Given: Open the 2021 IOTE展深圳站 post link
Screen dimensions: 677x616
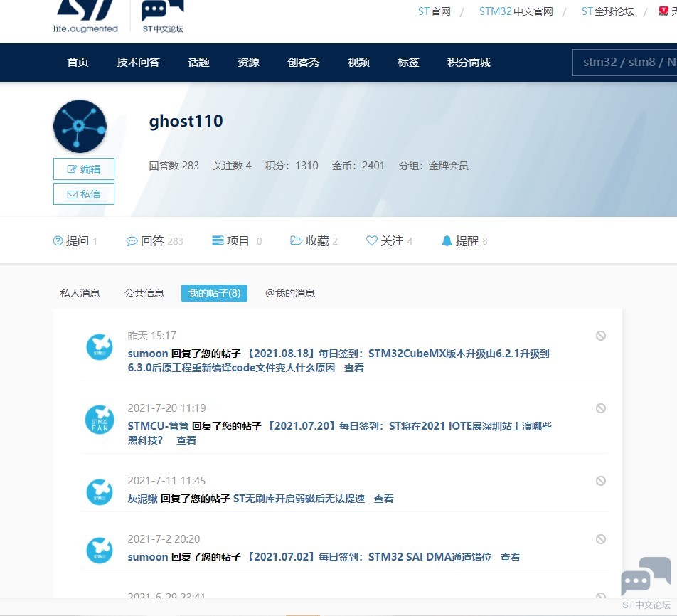Looking at the screenshot, I should [x=340, y=433].
